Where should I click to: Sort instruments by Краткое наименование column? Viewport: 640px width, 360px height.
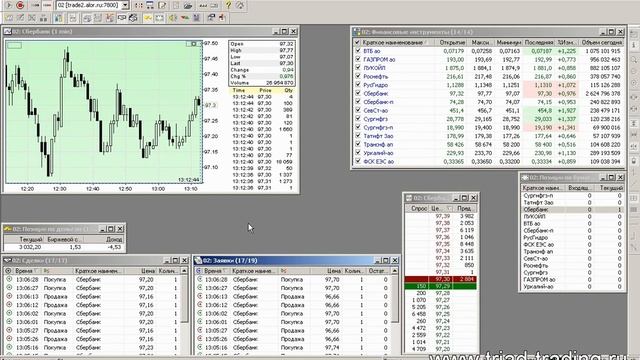[397, 42]
